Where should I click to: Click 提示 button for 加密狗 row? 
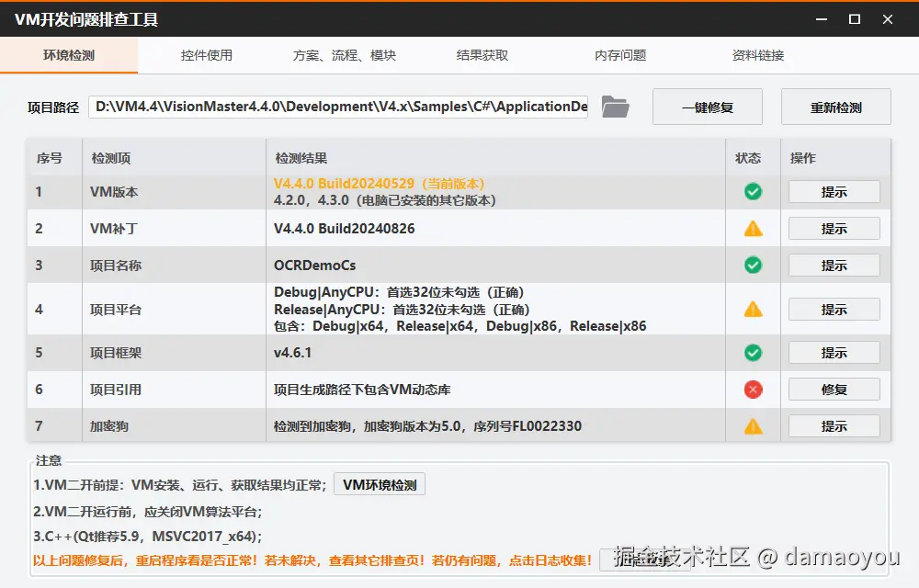834,426
